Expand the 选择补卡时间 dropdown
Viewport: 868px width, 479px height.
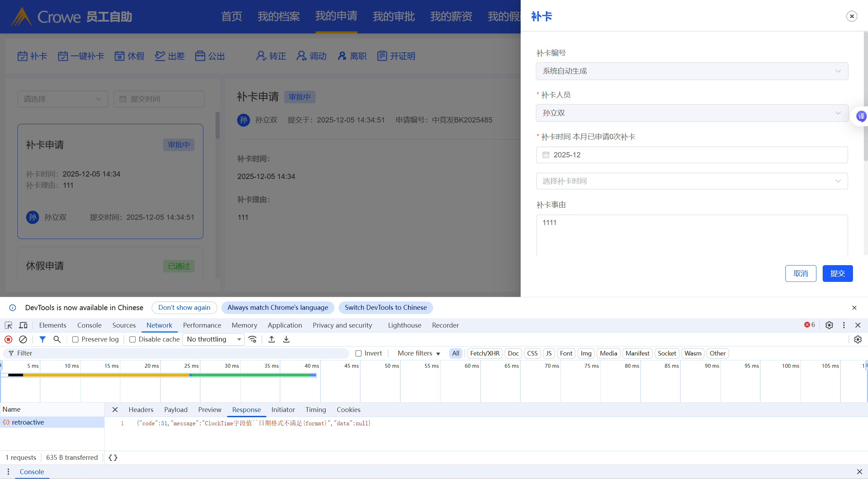[692, 181]
